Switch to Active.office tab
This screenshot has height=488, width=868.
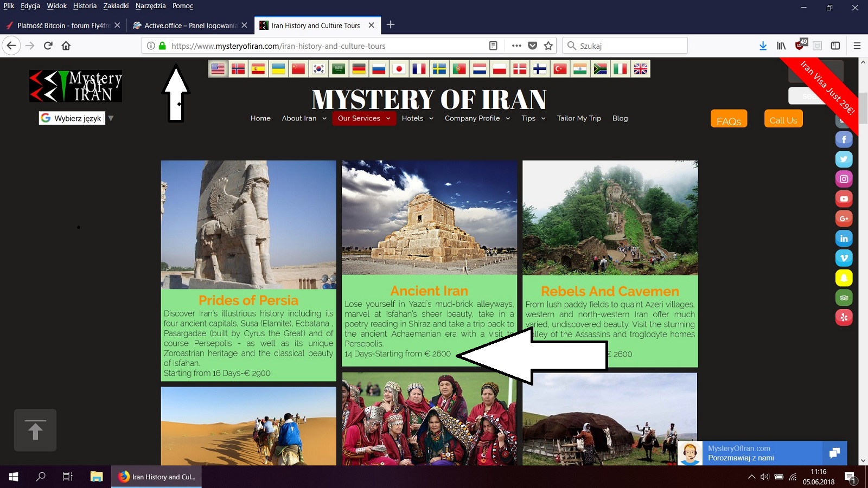190,25
